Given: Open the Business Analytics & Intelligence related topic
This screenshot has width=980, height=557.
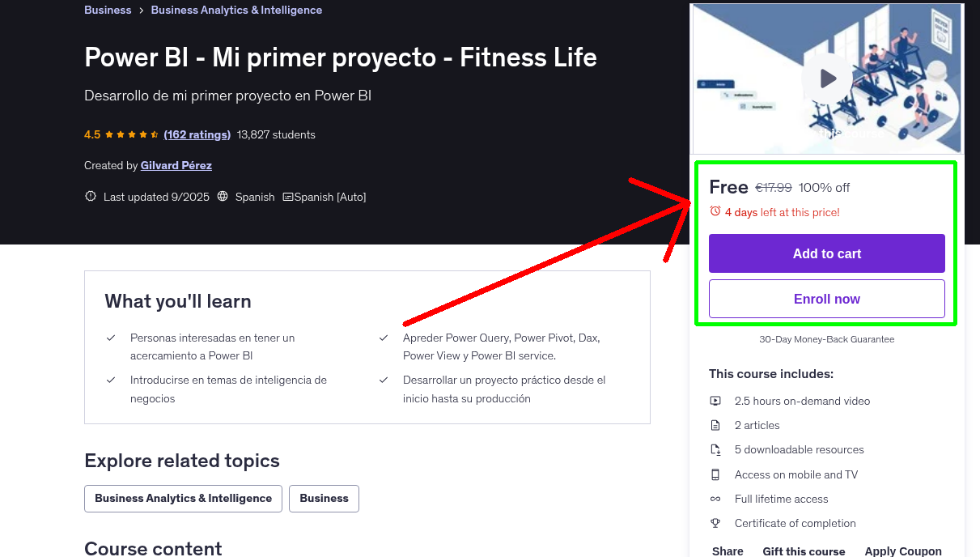Looking at the screenshot, I should click(x=183, y=498).
